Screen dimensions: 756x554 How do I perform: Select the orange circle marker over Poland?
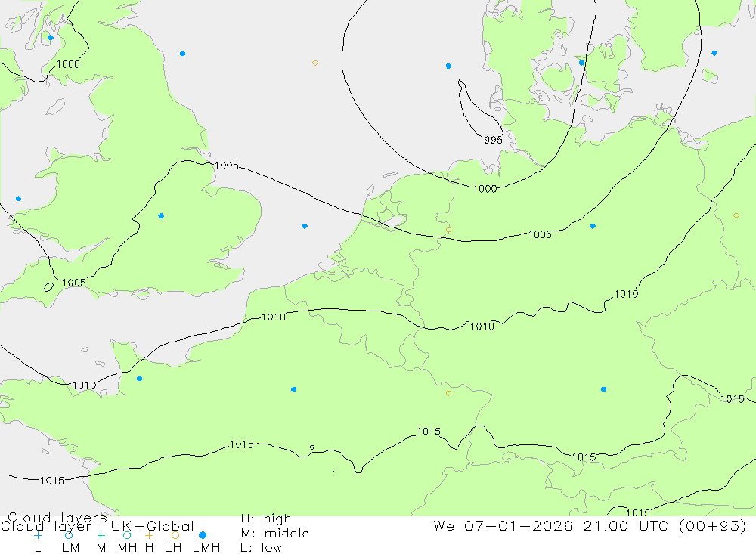tap(736, 215)
